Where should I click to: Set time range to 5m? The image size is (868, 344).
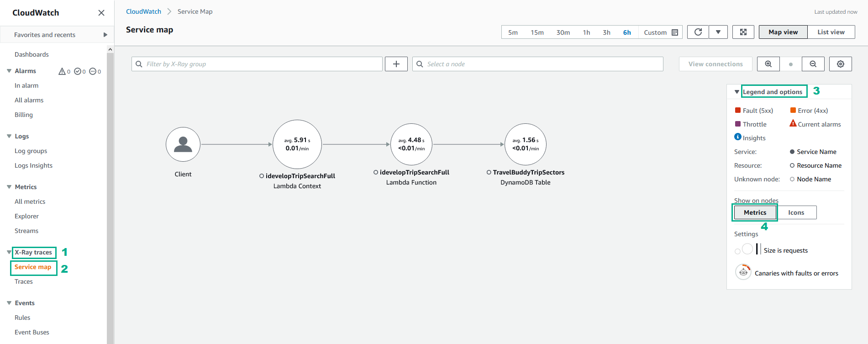click(x=513, y=32)
